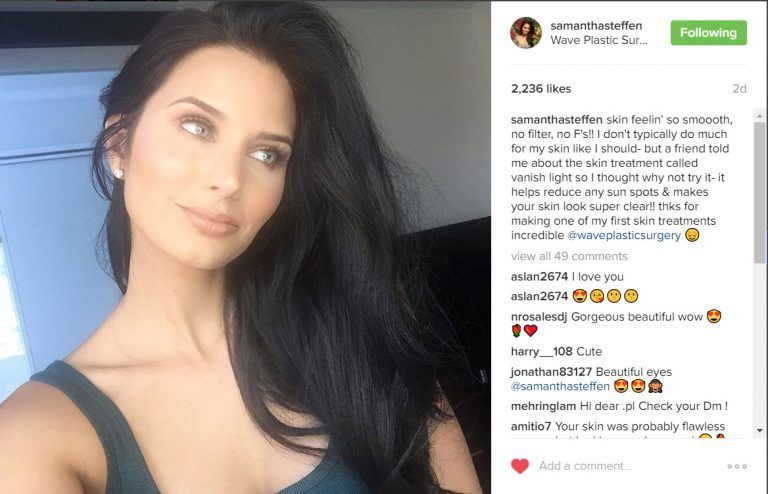768x494 pixels.
Task: Click the 2,236 likes count
Action: 541,89
